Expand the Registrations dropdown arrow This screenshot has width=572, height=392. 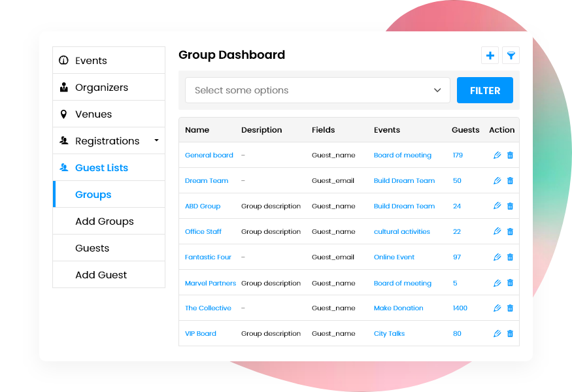156,140
